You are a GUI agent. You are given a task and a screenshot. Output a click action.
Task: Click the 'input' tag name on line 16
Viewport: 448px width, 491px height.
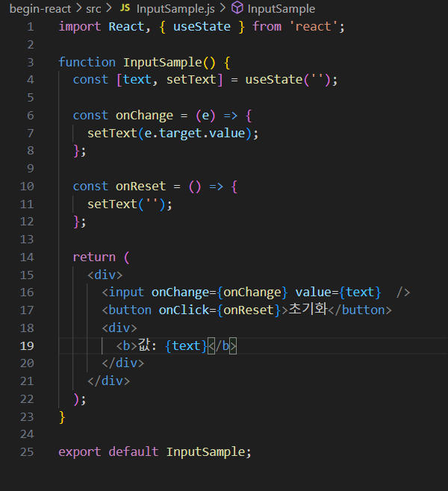tap(126, 293)
